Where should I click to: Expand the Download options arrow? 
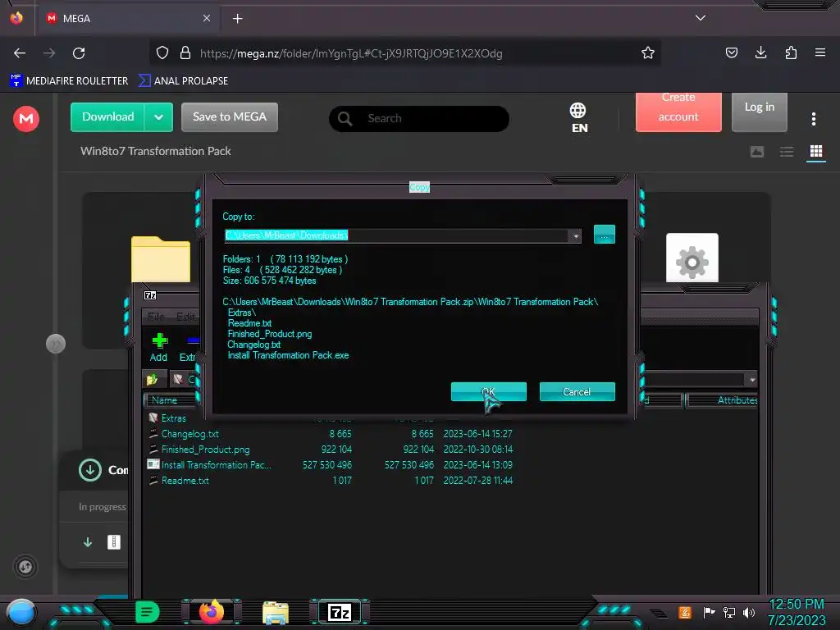point(158,116)
